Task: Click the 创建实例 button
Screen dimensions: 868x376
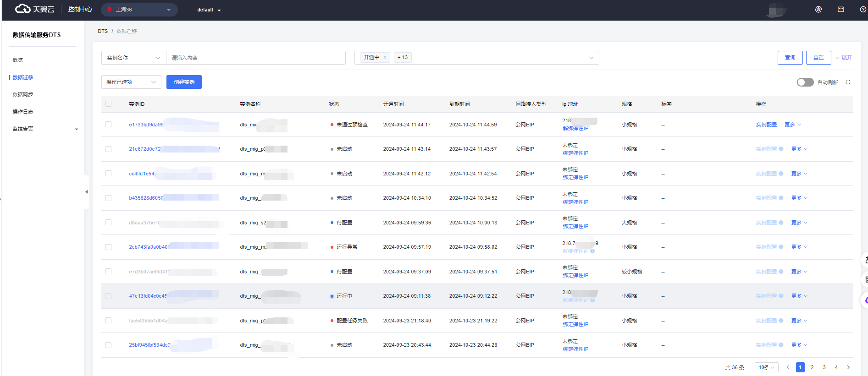Action: (184, 82)
